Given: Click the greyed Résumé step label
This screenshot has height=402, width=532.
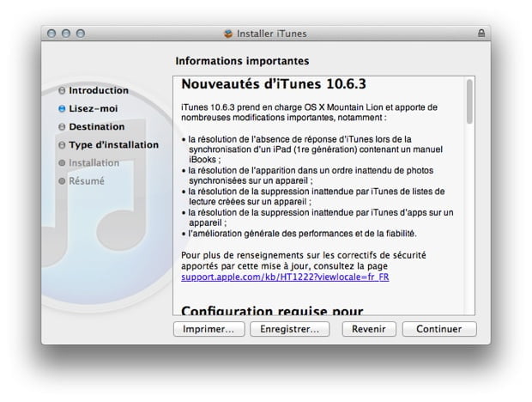Looking at the screenshot, I should pyautogui.click(x=87, y=181).
